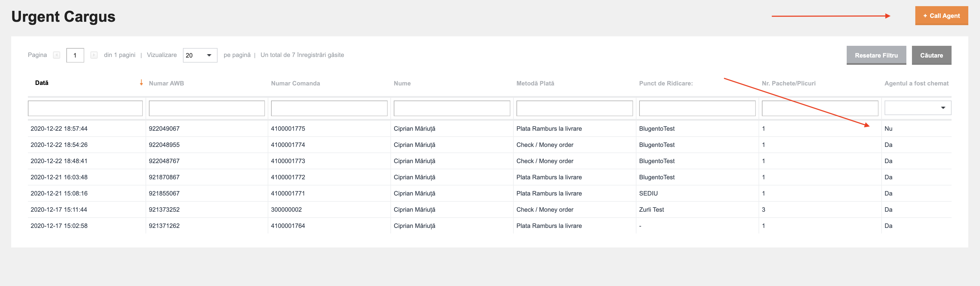Click the Dată filter input
Viewport: 980px width, 286px height.
[85, 108]
